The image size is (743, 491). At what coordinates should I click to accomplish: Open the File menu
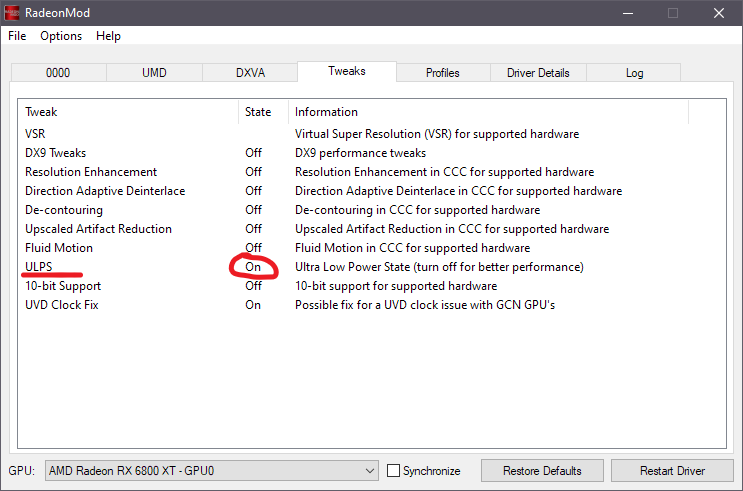click(x=17, y=36)
